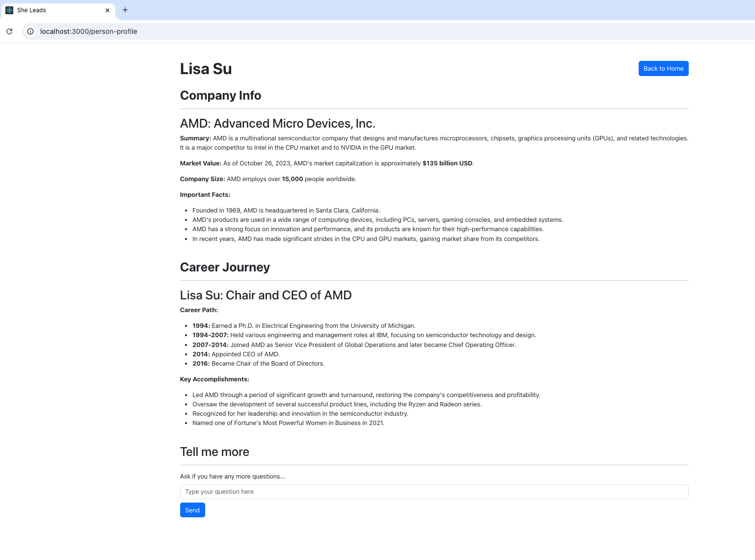Click the 15,000 employee count
755x560 pixels.
pyautogui.click(x=292, y=179)
